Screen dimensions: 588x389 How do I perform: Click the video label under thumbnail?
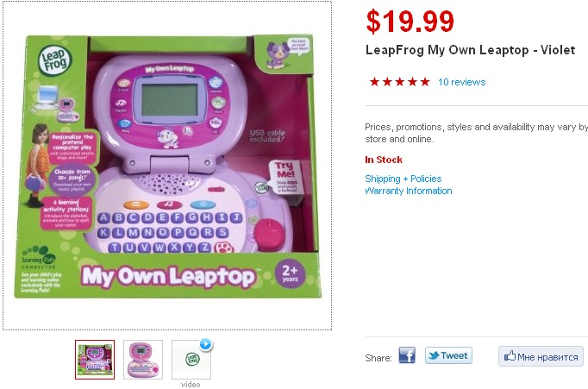point(191,384)
